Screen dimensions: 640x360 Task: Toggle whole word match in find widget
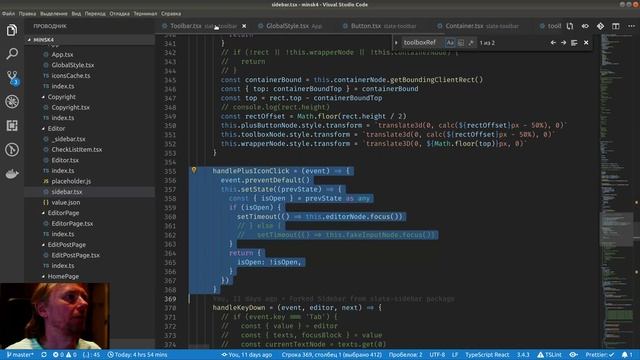(461, 42)
